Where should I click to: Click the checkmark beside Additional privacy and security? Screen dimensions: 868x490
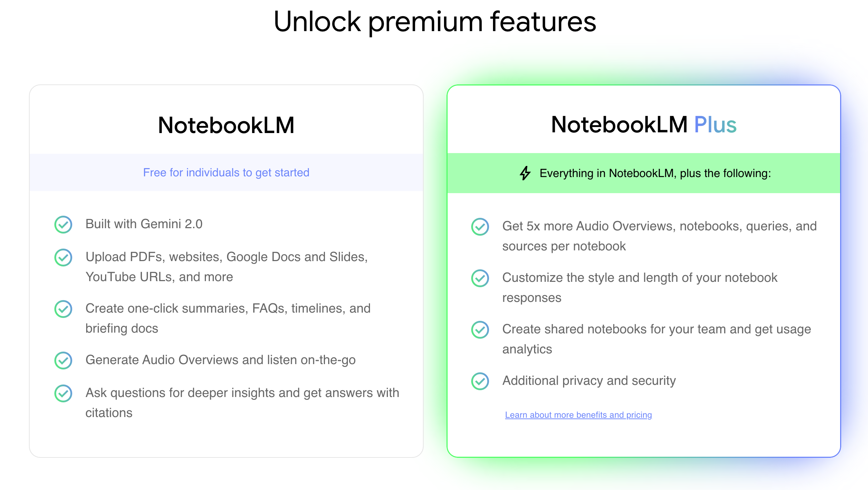(x=480, y=381)
